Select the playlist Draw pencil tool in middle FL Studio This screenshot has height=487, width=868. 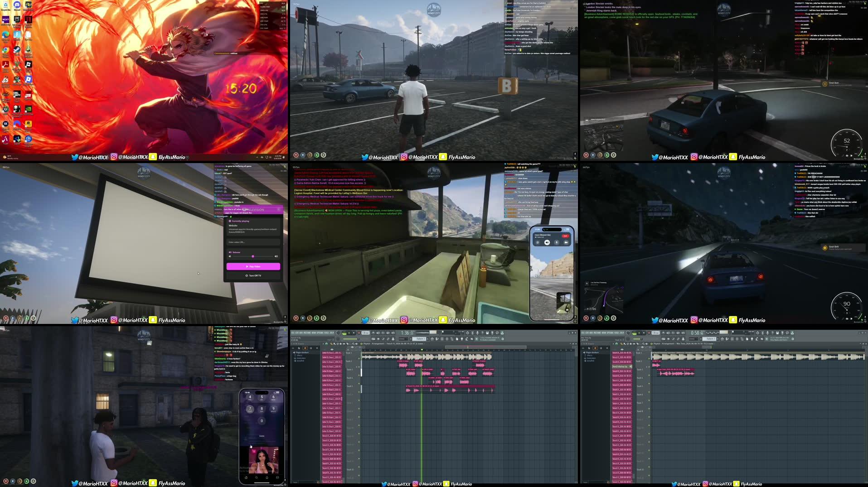click(x=331, y=344)
